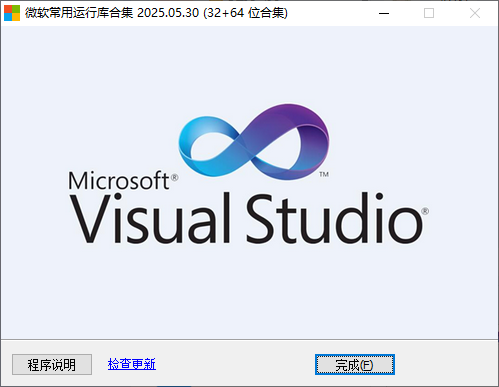
Task: Close the installer window
Action: click(475, 13)
